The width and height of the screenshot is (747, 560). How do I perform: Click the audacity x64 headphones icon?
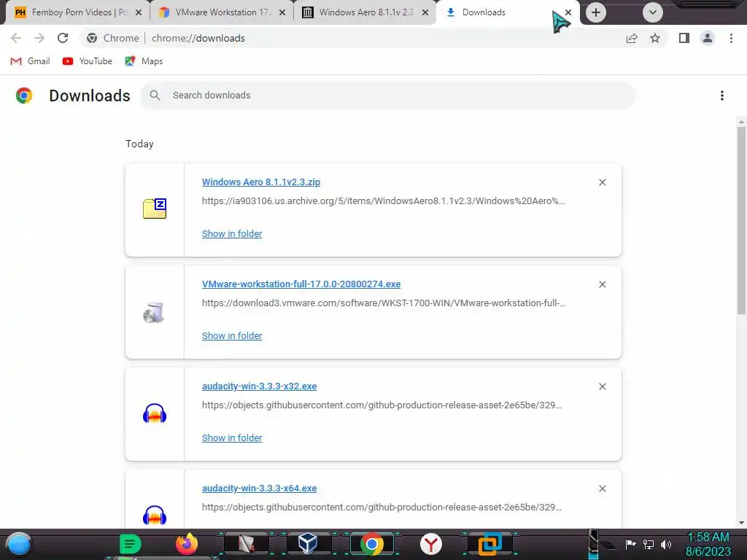[x=155, y=516]
